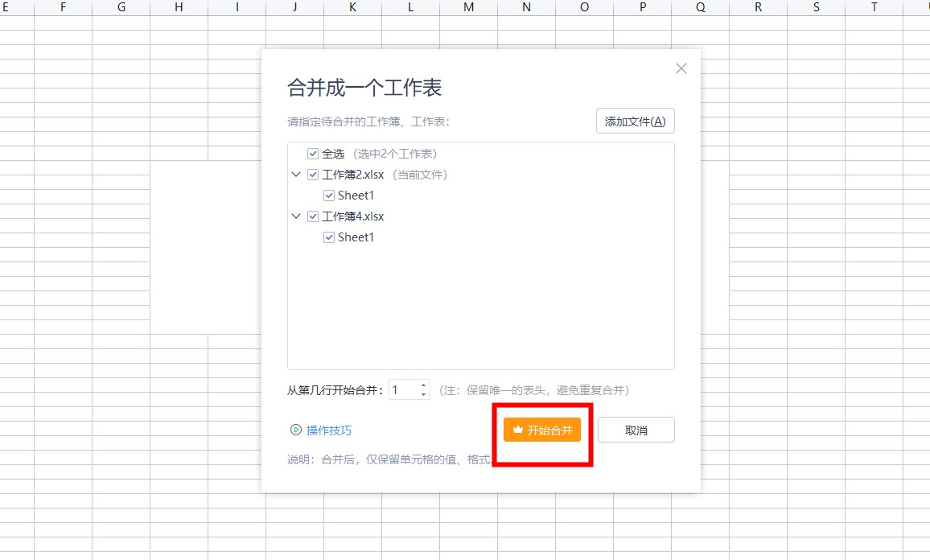Toggle the 工作簿4.xlsx checkbox

pos(313,216)
